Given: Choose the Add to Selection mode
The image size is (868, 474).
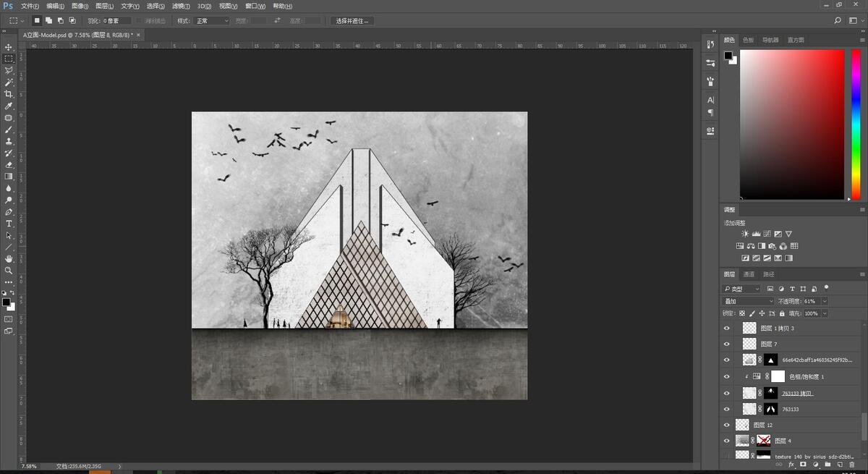Looking at the screenshot, I should (x=48, y=21).
